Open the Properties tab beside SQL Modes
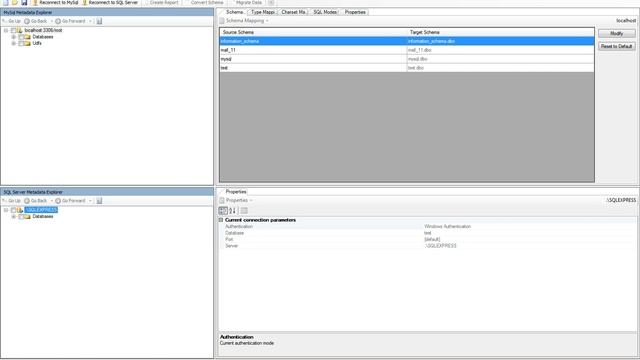 (355, 12)
